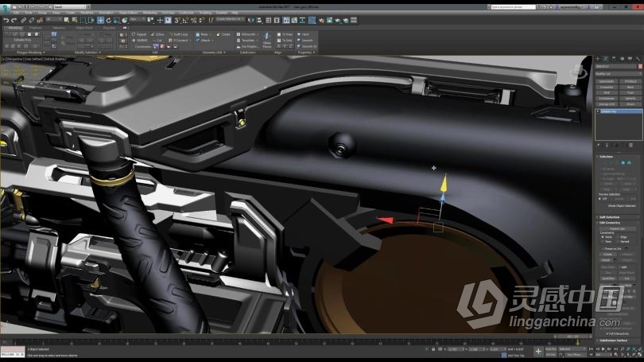Open the Rendering menu
The height and width of the screenshot is (362, 644).
pos(150,13)
